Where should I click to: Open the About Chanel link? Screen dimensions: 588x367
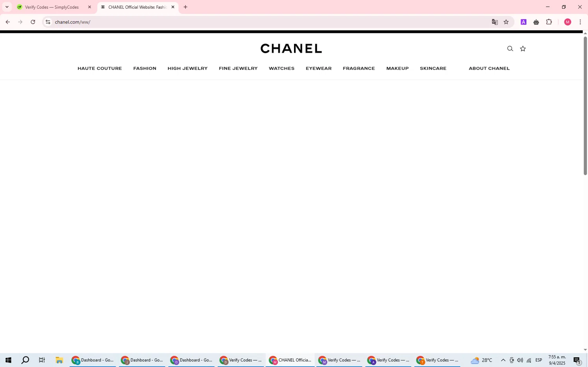pyautogui.click(x=489, y=69)
